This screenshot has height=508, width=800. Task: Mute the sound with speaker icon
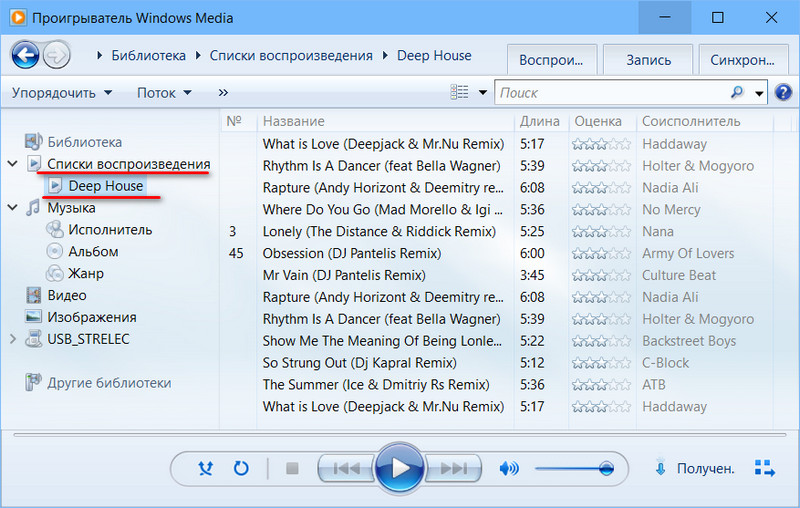509,468
